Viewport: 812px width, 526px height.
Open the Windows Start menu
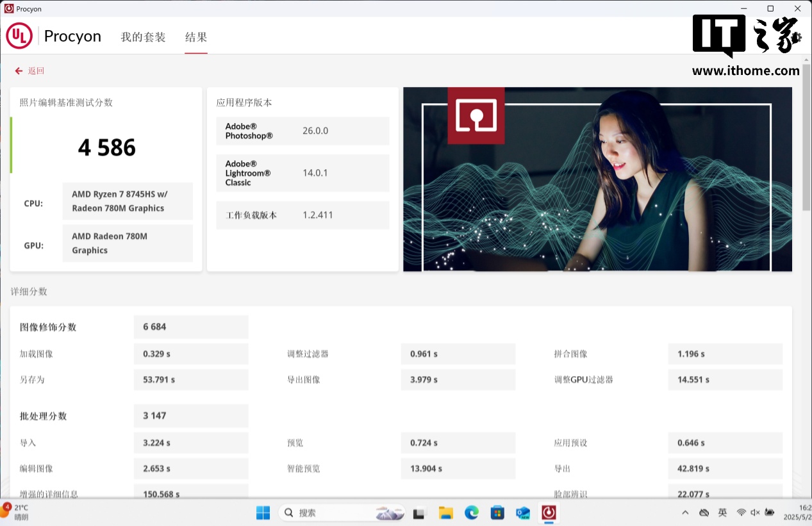pyautogui.click(x=263, y=513)
